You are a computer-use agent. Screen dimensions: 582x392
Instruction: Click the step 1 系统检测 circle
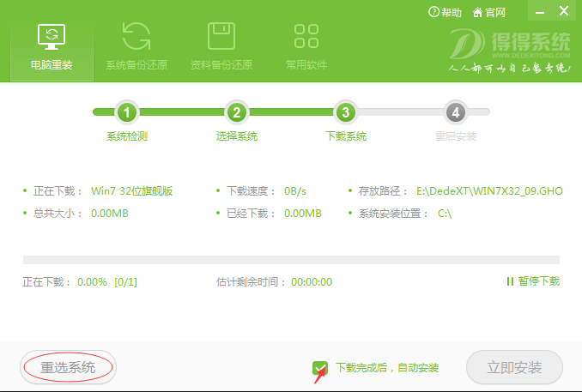point(127,112)
